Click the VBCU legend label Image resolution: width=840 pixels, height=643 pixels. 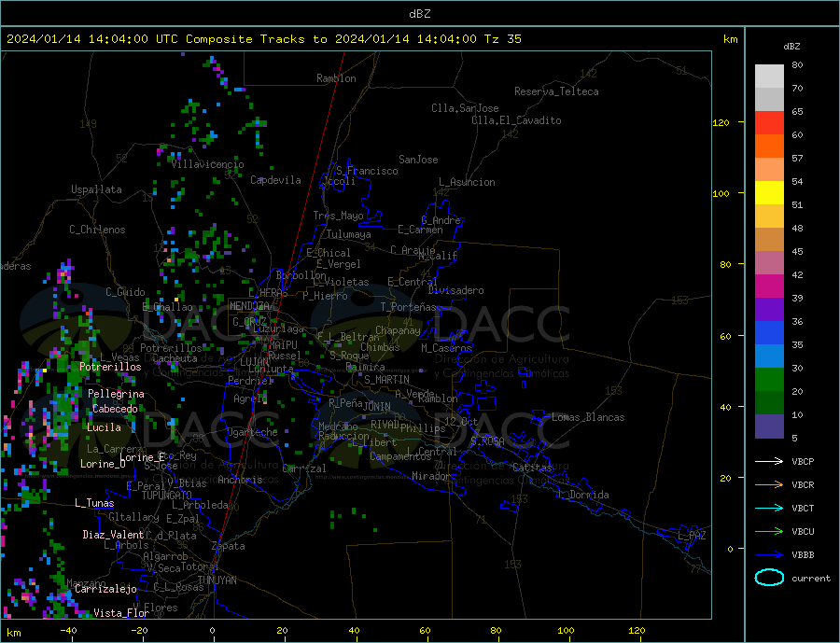click(x=803, y=531)
